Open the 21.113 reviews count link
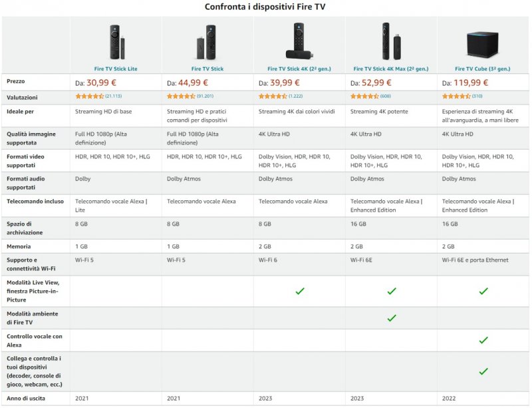 tap(112, 97)
